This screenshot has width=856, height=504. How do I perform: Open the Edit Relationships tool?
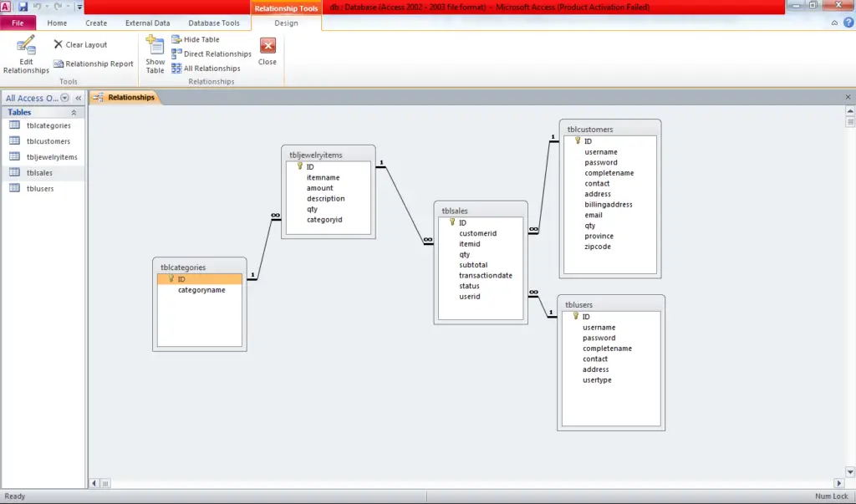26,54
